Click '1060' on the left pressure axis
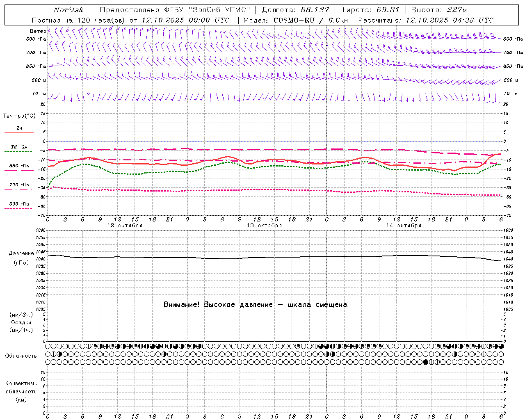This screenshot has width=525, height=420. coord(41,231)
